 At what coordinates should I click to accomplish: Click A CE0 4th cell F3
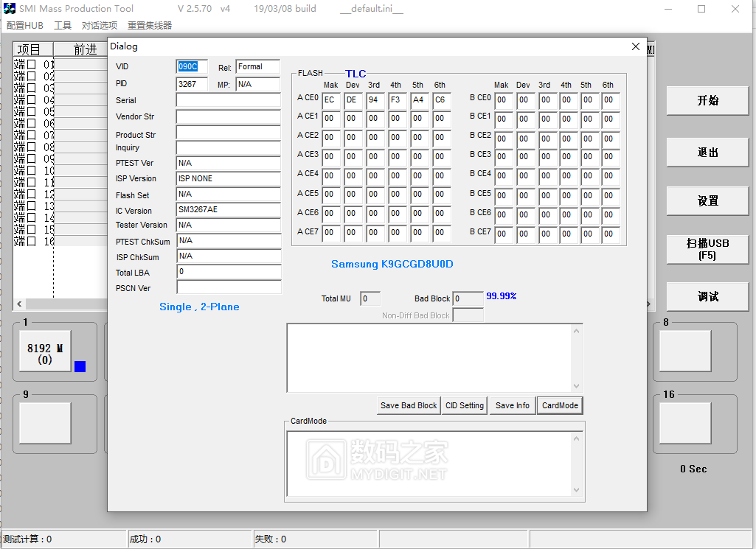point(398,100)
